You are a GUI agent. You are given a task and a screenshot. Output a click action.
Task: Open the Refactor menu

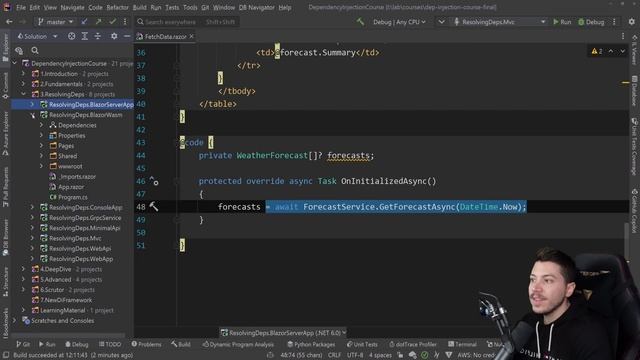pos(118,7)
